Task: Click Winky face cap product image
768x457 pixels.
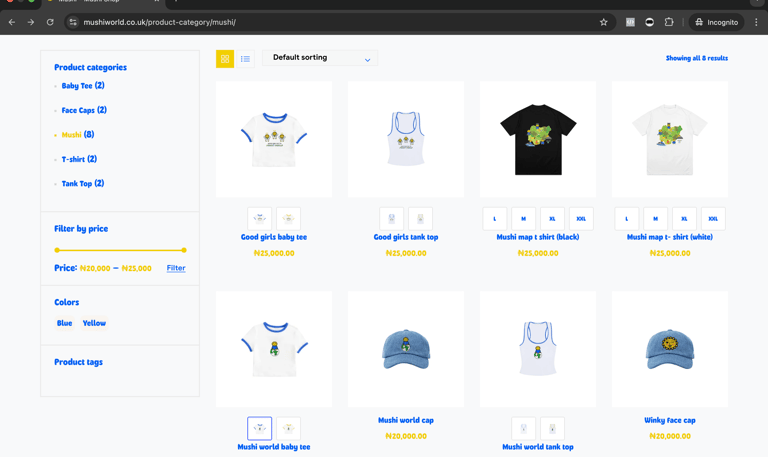Action: tap(670, 349)
